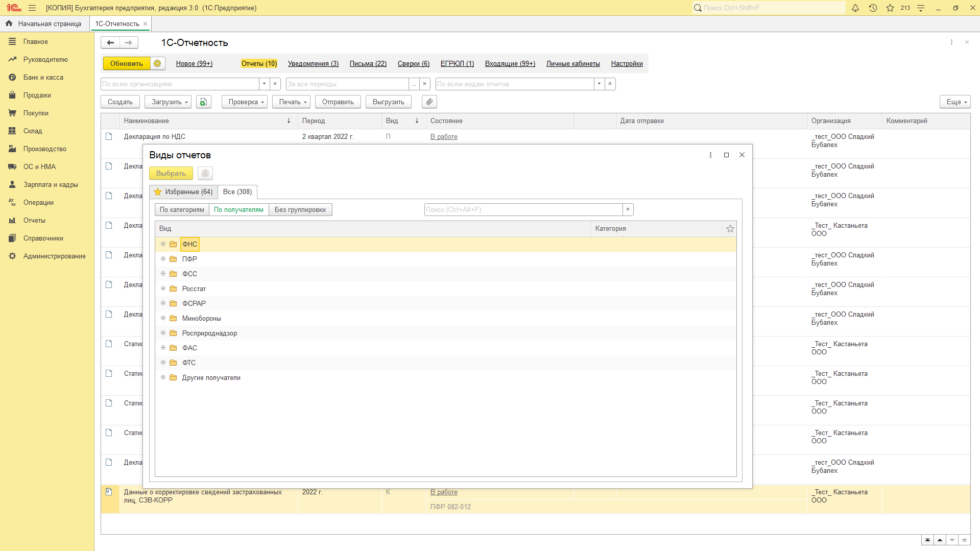The image size is (980, 551).
Task: Open Еще dropdown menu
Action: [x=955, y=102]
